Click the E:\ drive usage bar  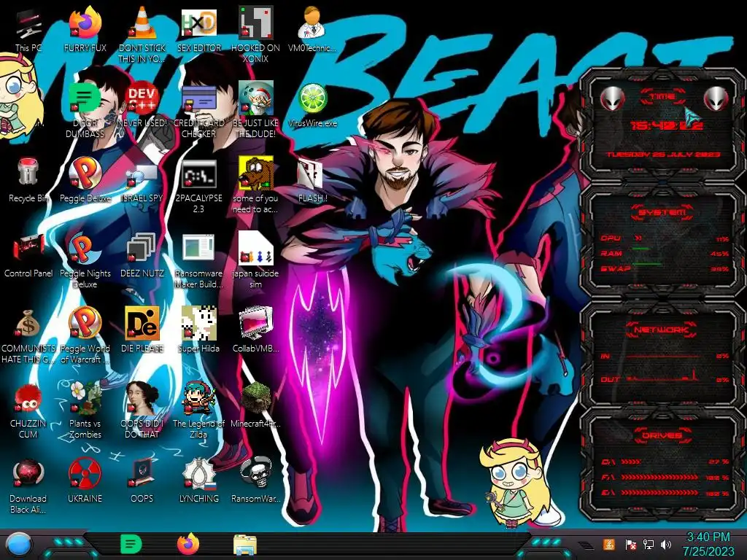[659, 492]
